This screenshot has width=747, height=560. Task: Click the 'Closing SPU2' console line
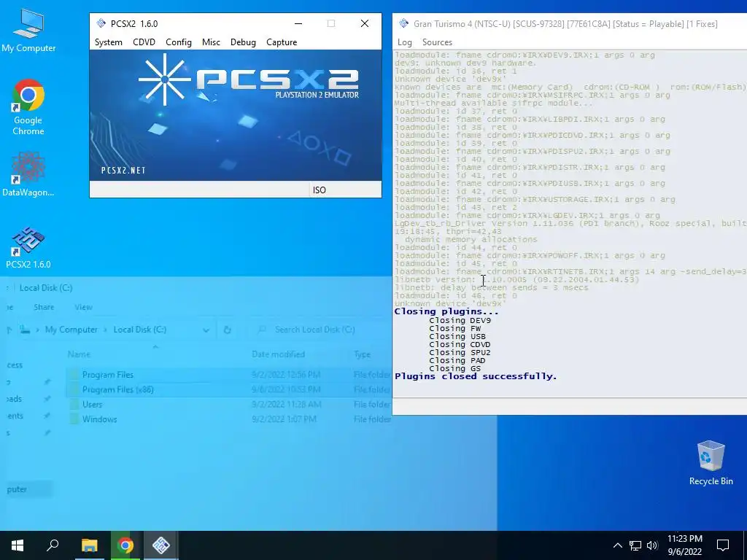pyautogui.click(x=460, y=352)
